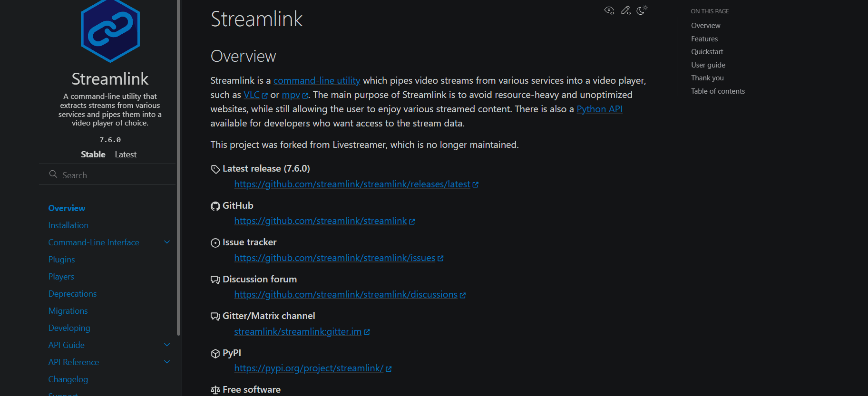Open the API Reference sidebar page

74,362
